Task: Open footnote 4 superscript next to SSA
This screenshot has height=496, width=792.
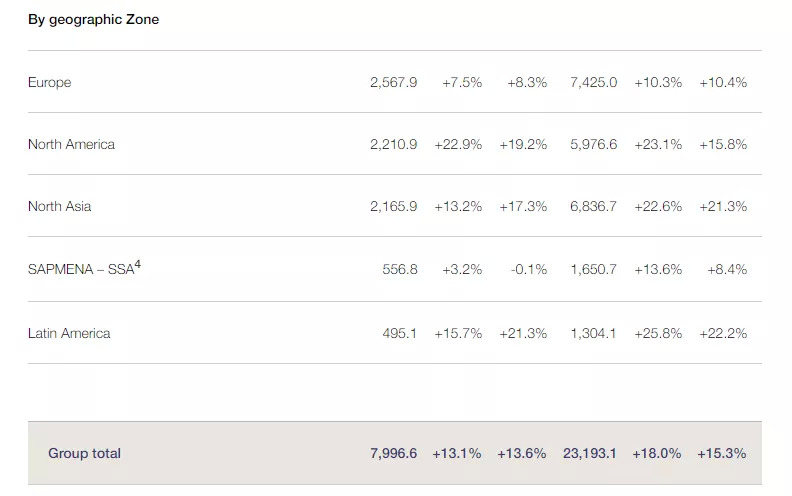Action: (x=137, y=265)
